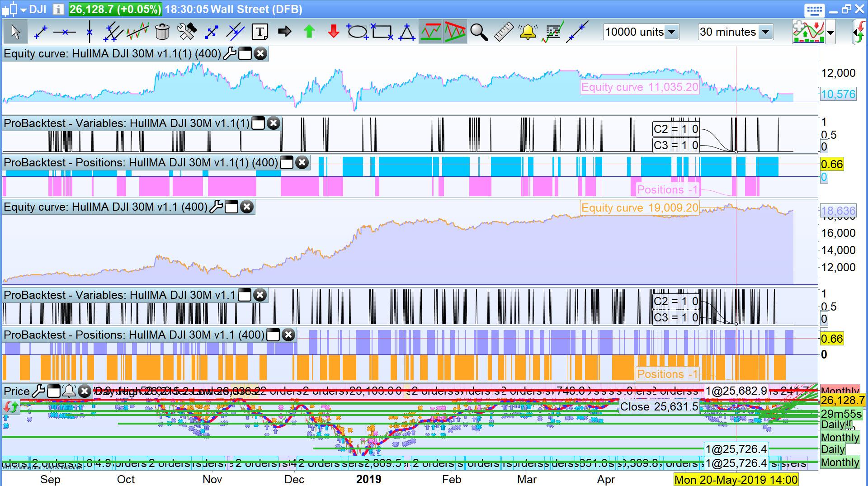
Task: Click the Equity curve 11,035.20 value label
Action: point(640,87)
